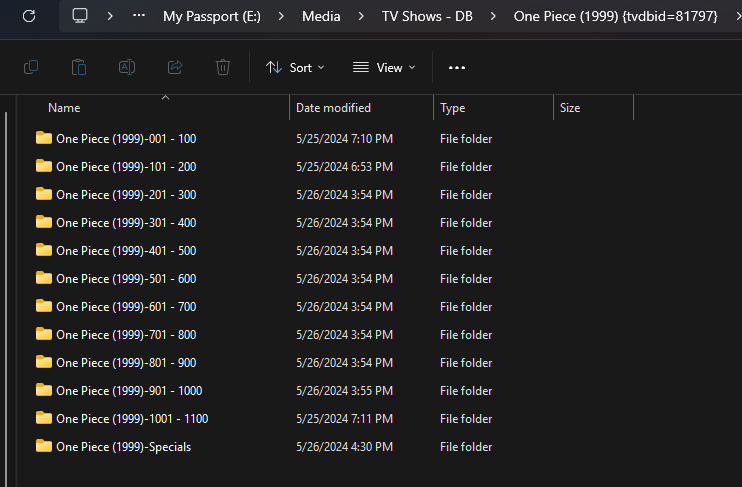The width and height of the screenshot is (742, 487).
Task: Sort by Name column header
Action: pyautogui.click(x=64, y=108)
